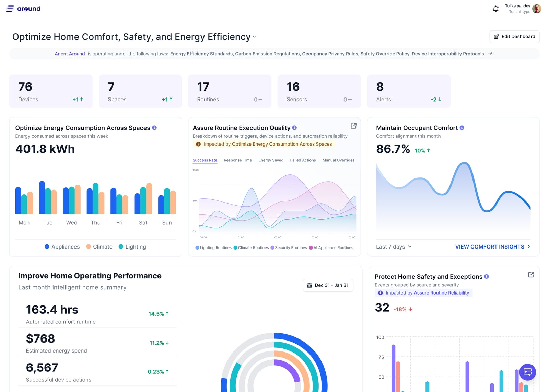The height and width of the screenshot is (392, 549).
Task: Click info icon beside Assure Routine Execution Quality
Action: 294,128
